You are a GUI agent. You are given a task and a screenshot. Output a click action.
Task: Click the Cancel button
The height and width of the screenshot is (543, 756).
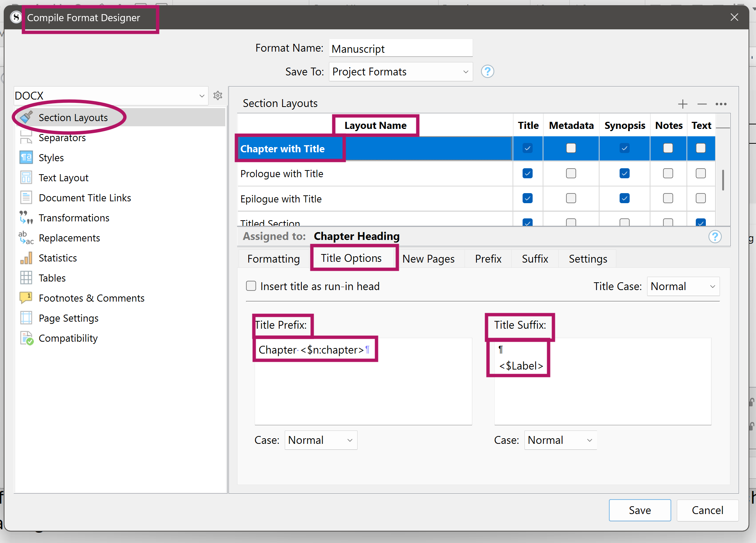pyautogui.click(x=707, y=510)
